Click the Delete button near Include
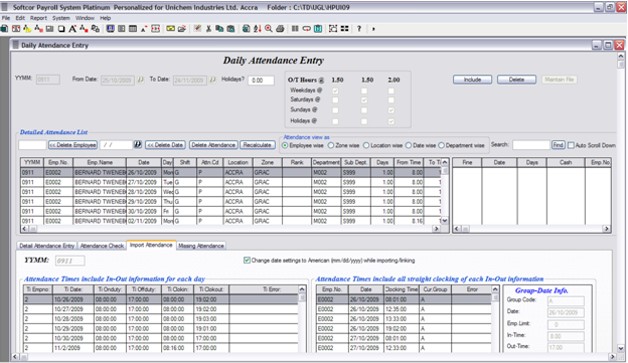This screenshot has width=628, height=363. click(x=517, y=79)
